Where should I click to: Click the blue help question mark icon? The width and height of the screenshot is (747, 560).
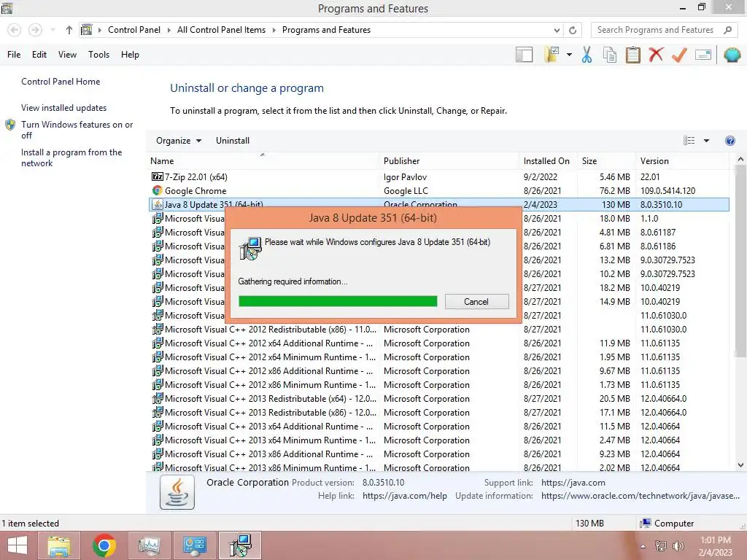pos(729,141)
